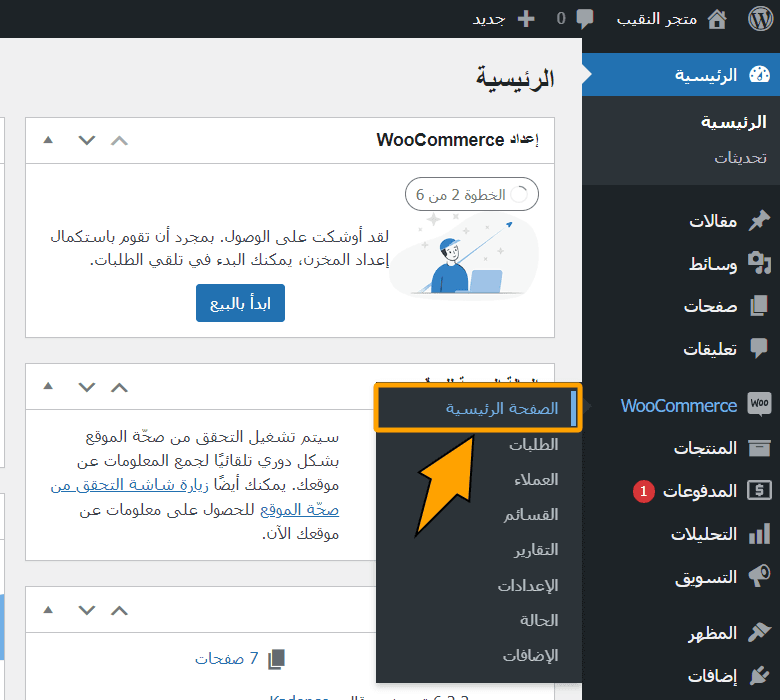
Task: Open الحالة in WooCommerce submenu
Action: coord(539,620)
